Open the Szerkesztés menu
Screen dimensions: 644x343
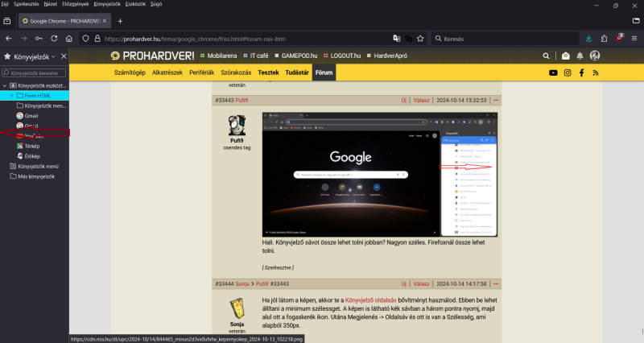coord(27,4)
